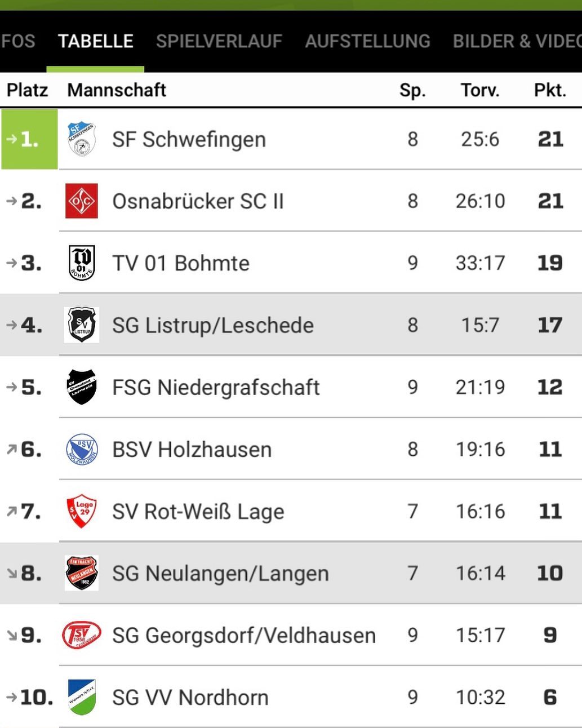Click the BSV Holzhausen team name
Image resolution: width=582 pixels, height=728 pixels.
tap(192, 450)
